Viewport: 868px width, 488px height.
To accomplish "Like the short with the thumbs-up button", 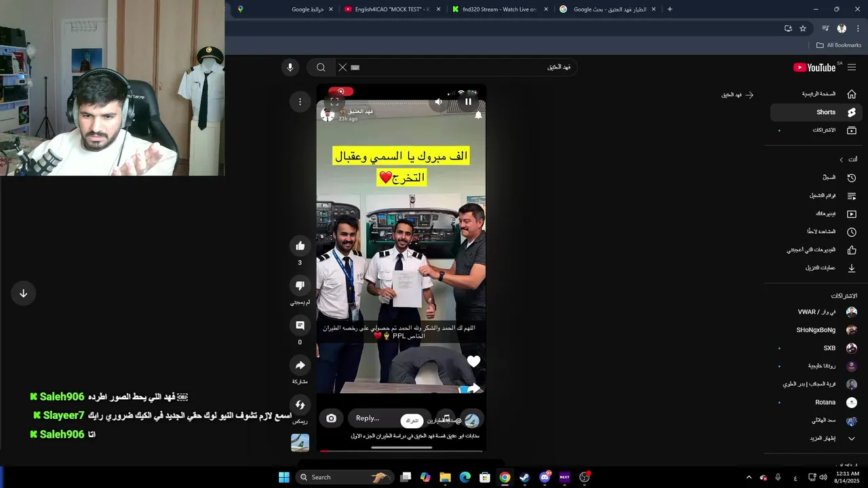I will coord(300,245).
